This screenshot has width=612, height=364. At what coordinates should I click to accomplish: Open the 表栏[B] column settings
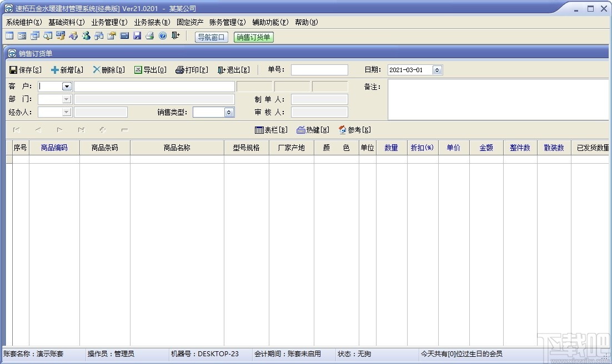[271, 130]
